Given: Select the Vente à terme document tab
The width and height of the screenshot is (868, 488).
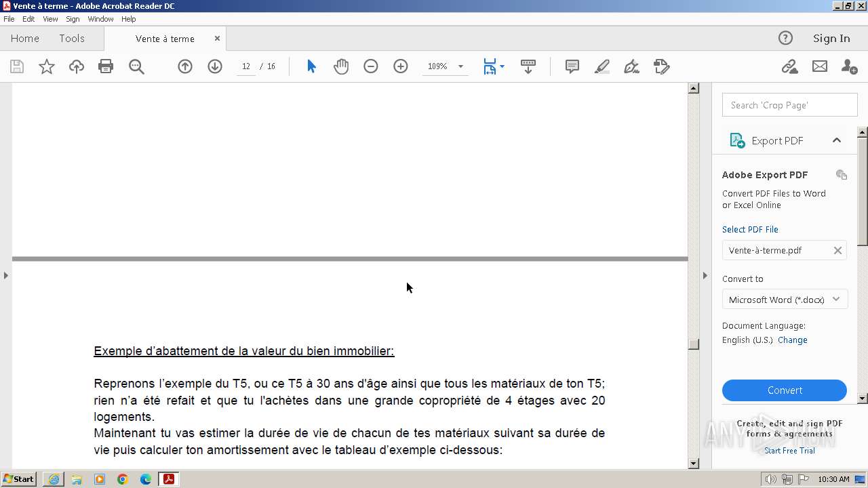Looking at the screenshot, I should 165,39.
